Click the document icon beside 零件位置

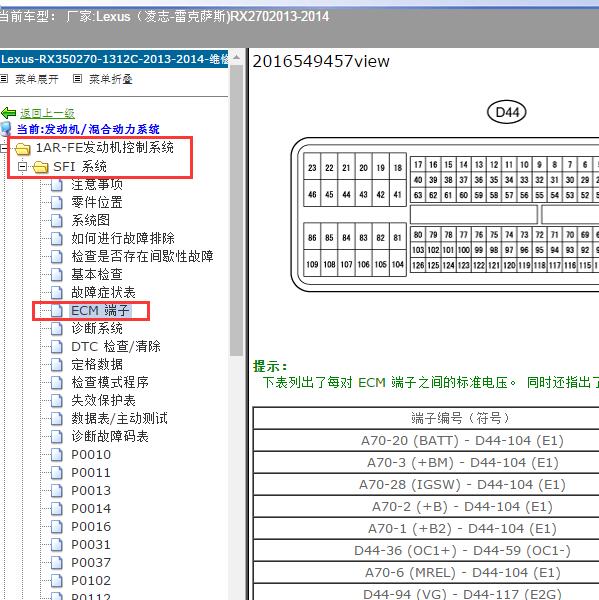57,202
